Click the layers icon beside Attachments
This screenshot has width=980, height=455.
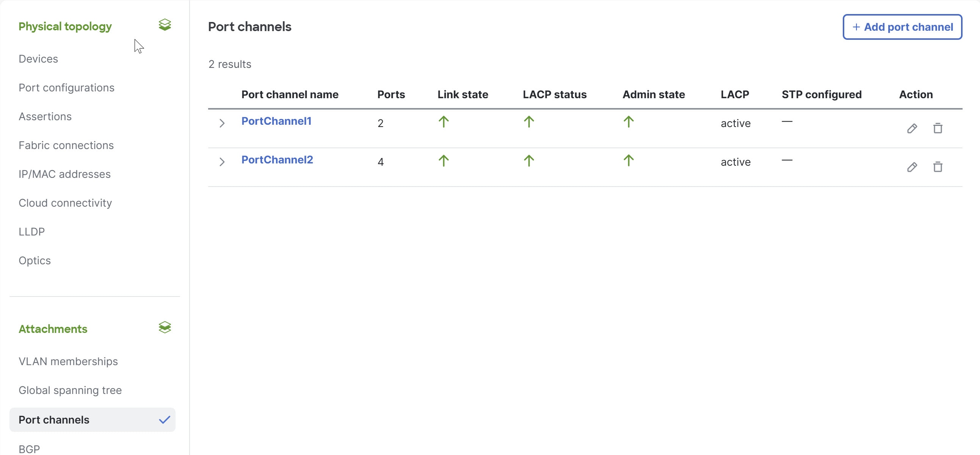[165, 328]
